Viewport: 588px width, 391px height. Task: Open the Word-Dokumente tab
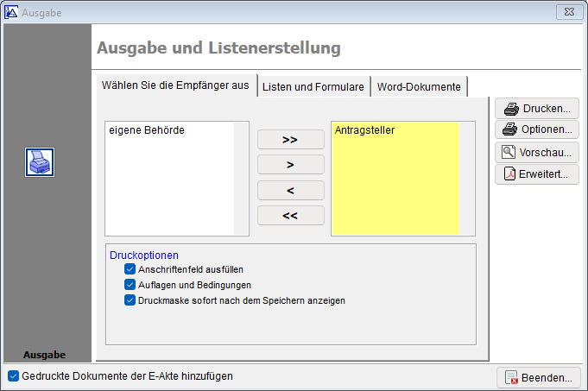point(419,87)
